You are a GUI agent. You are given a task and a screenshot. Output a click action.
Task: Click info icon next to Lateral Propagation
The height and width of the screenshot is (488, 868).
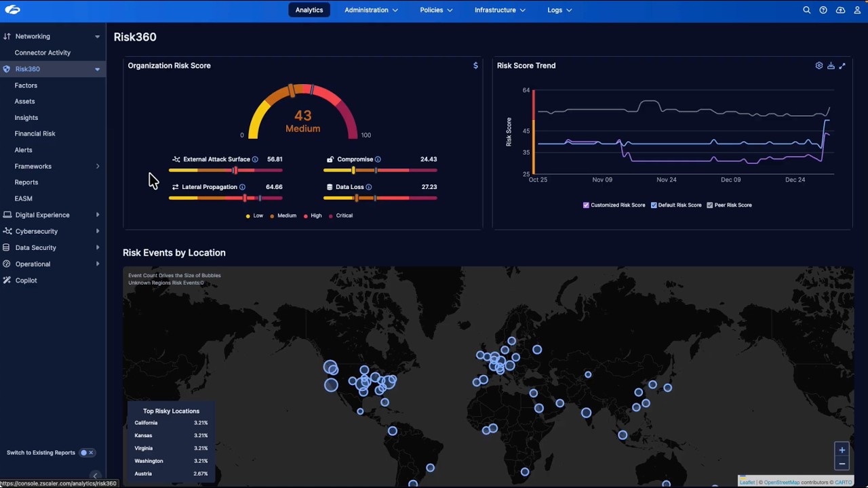tap(242, 187)
